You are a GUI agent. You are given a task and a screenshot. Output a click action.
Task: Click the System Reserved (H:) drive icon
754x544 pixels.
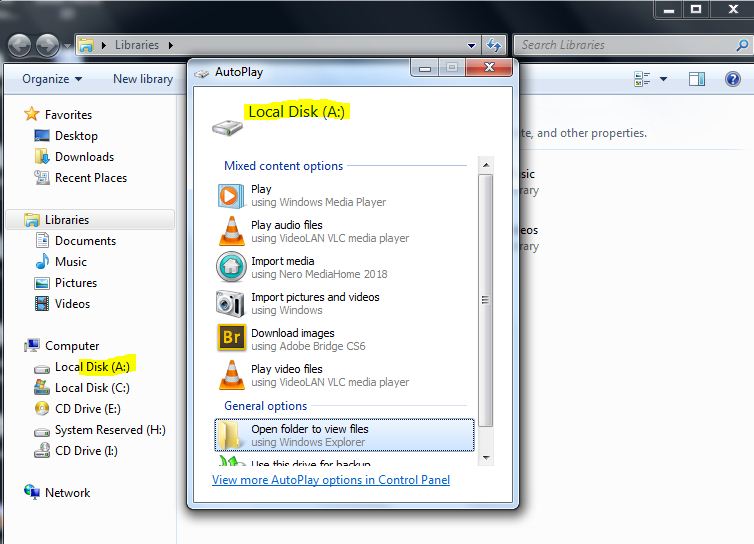42,432
